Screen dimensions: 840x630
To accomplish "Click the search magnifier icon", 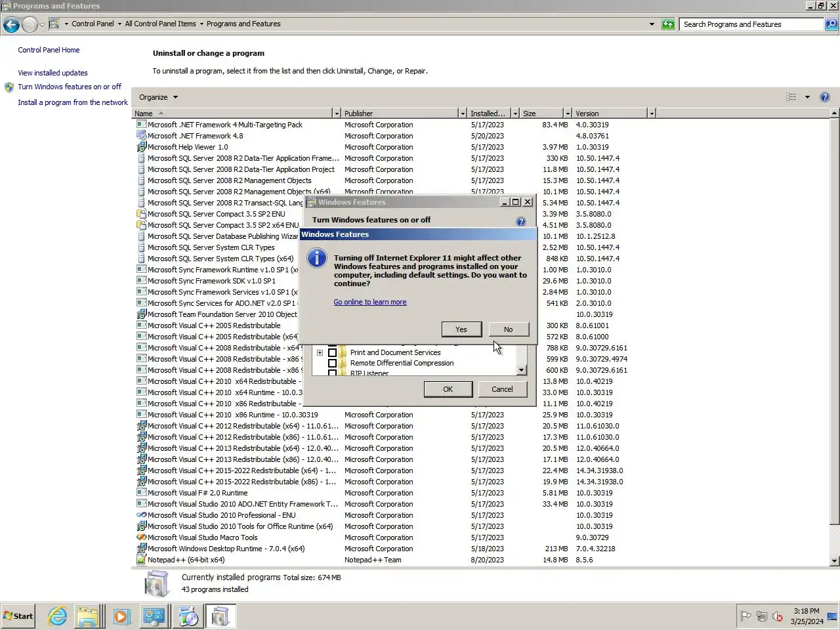I will (x=831, y=24).
